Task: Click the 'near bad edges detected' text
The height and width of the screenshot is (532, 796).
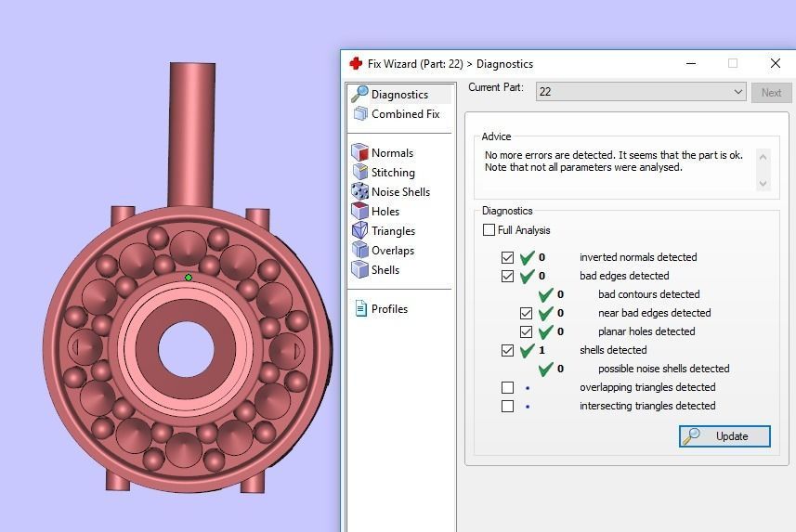Action: pos(655,313)
